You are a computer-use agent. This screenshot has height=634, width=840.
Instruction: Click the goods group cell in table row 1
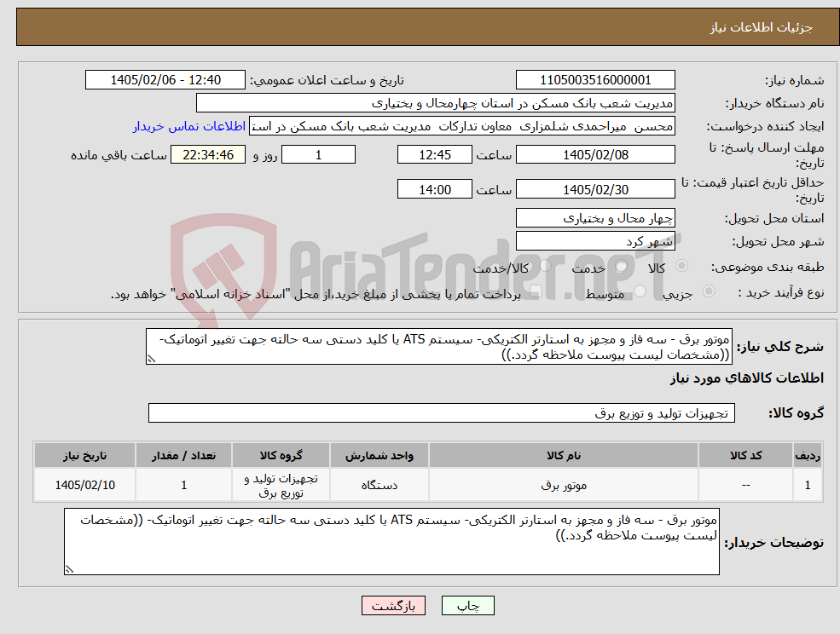pyautogui.click(x=281, y=485)
